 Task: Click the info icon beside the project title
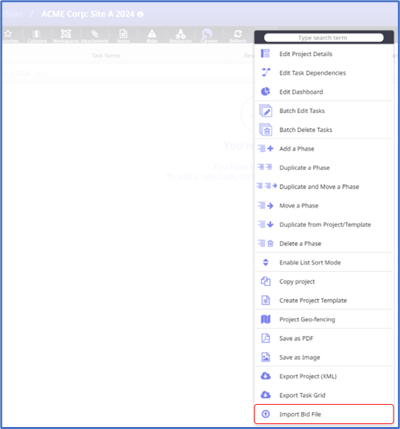[x=140, y=14]
